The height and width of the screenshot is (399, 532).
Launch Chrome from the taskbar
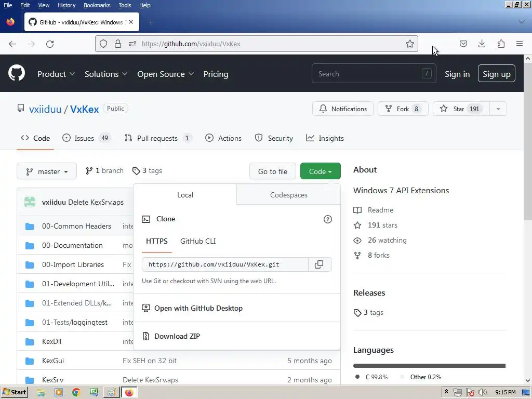pos(76,392)
